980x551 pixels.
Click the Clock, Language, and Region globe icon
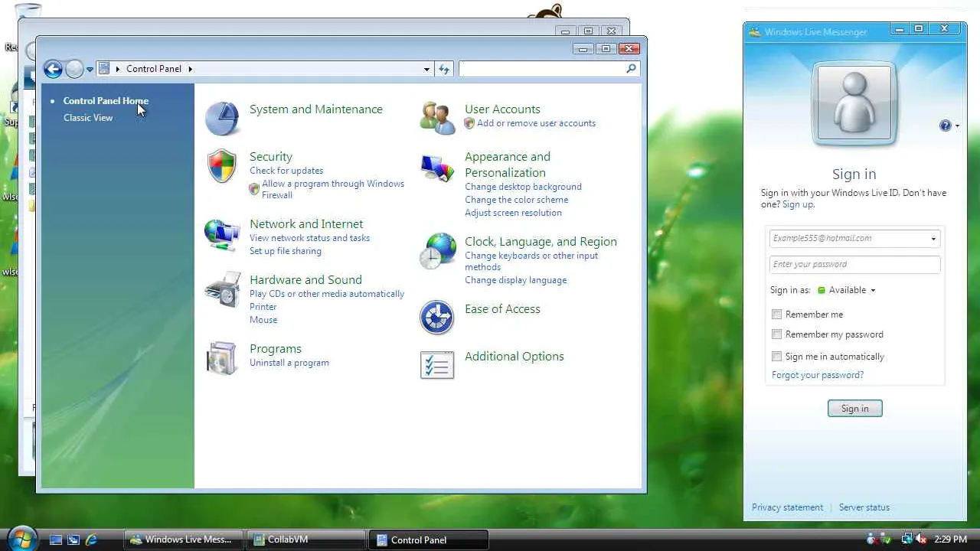437,251
